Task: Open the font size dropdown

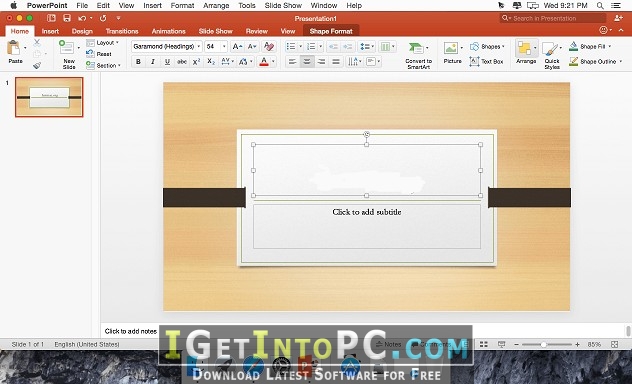Action: [x=216, y=47]
